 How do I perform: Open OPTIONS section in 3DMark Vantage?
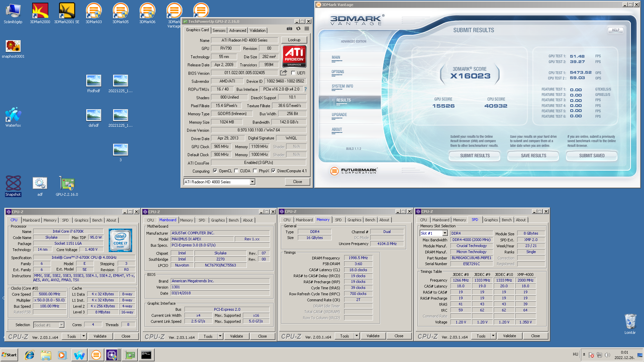pyautogui.click(x=338, y=72)
